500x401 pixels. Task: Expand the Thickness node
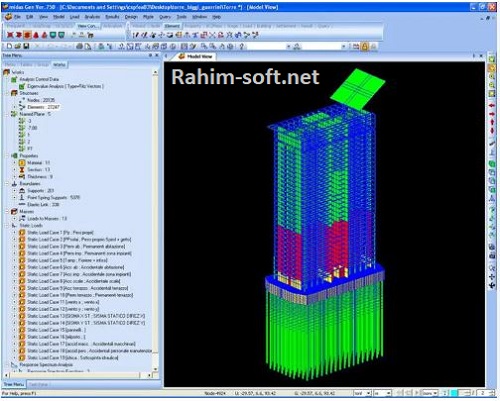[x=14, y=177]
